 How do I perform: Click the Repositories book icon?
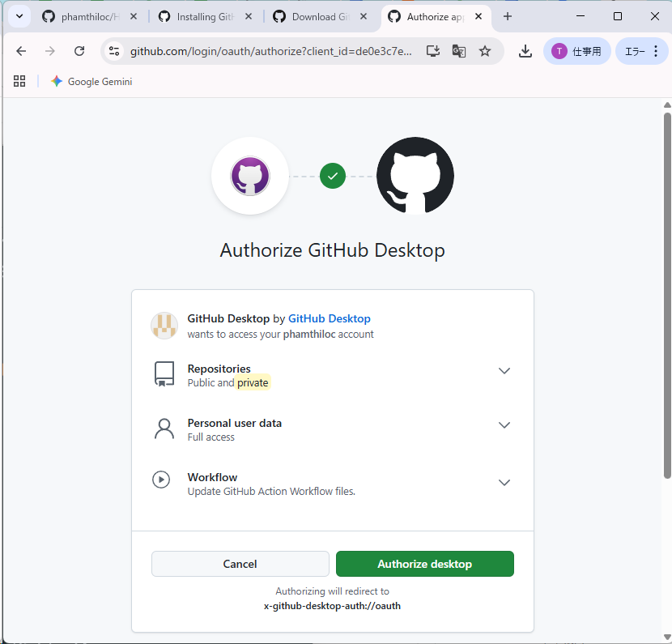pyautogui.click(x=164, y=373)
